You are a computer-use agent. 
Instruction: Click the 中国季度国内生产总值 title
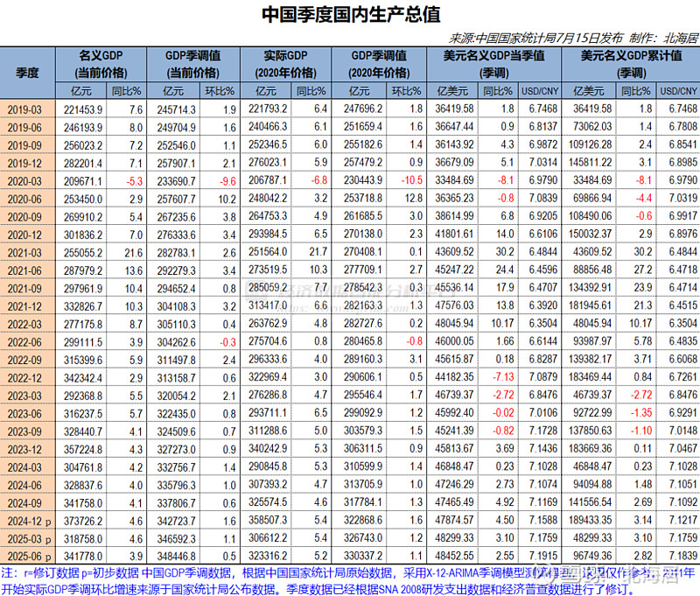(350, 14)
